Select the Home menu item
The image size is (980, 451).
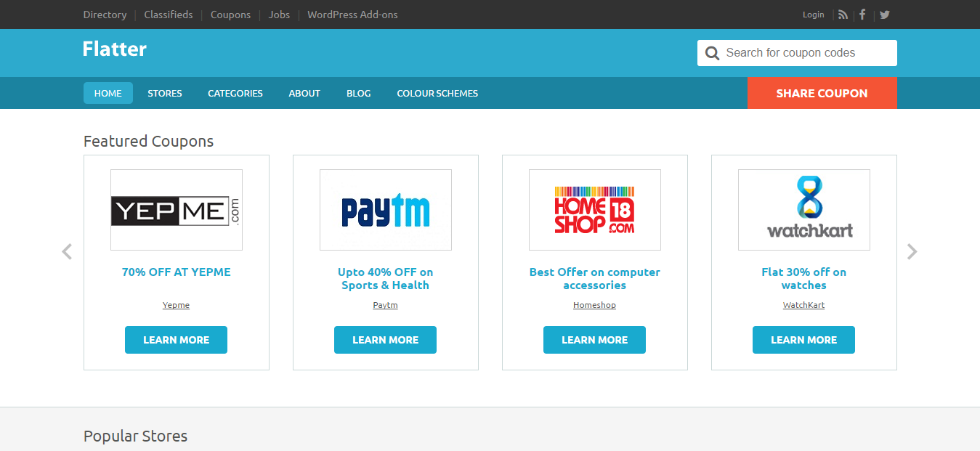click(108, 93)
